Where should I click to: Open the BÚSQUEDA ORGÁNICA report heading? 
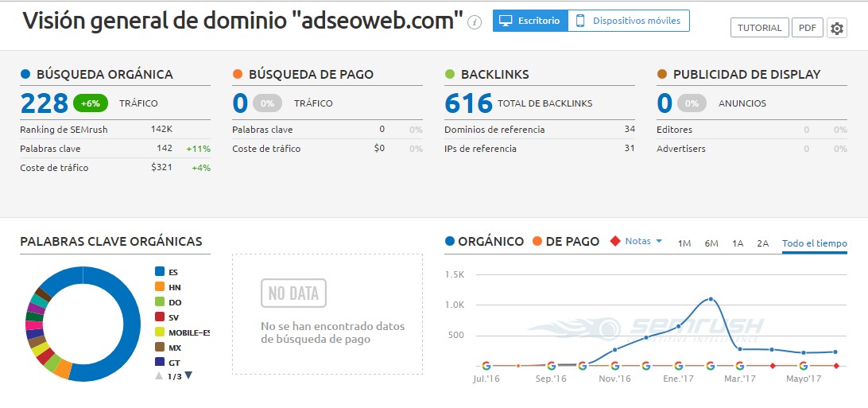click(105, 74)
